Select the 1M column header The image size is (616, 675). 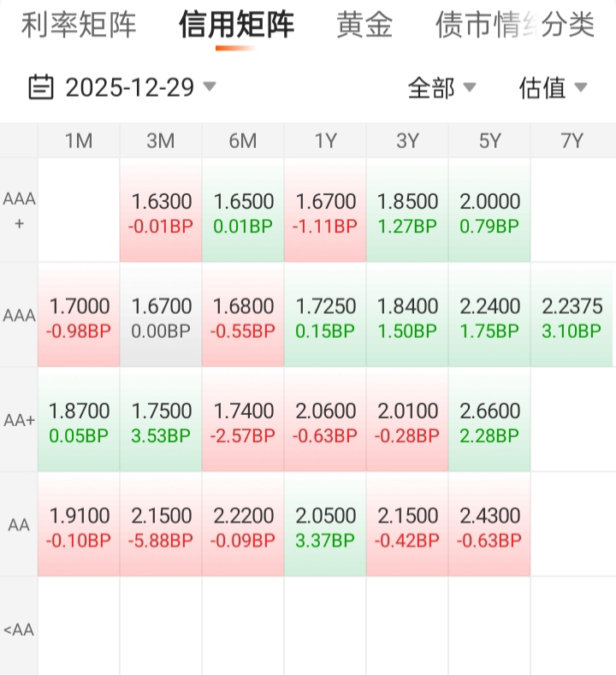(x=79, y=141)
